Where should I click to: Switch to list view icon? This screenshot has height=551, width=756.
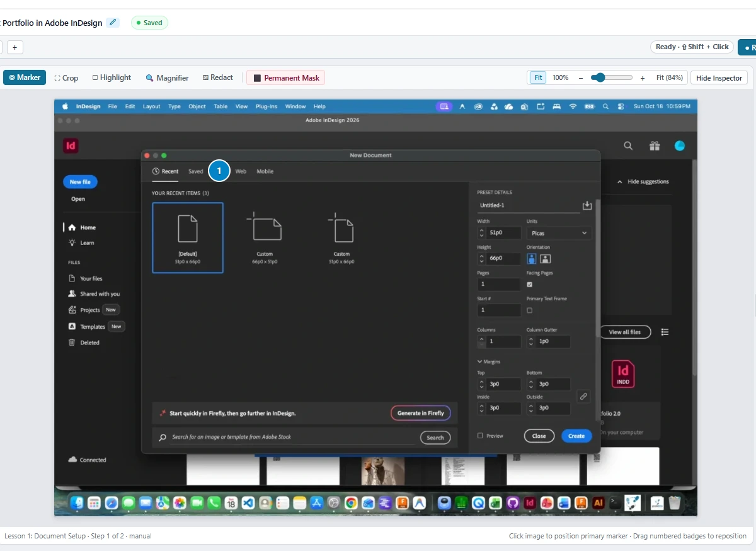tap(665, 332)
